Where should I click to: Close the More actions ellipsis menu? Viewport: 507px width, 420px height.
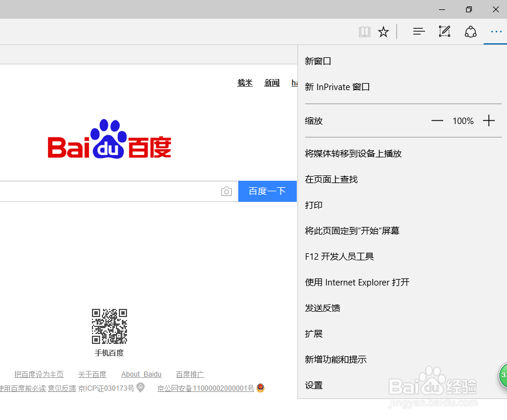pos(496,32)
